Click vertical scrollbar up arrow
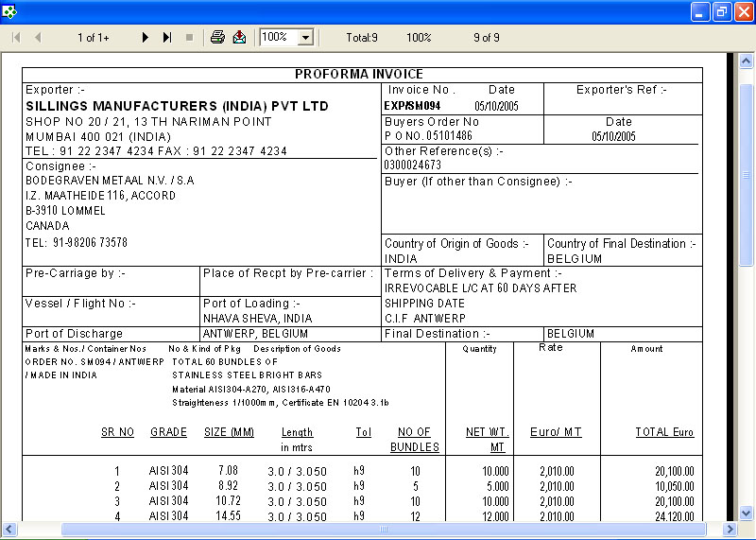Screen dimensions: 756x540 [746, 61]
